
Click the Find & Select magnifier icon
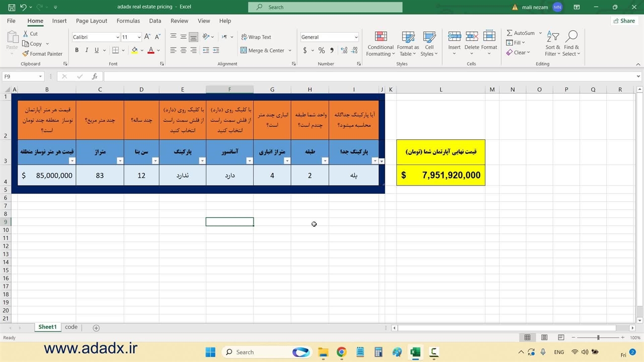571,38
